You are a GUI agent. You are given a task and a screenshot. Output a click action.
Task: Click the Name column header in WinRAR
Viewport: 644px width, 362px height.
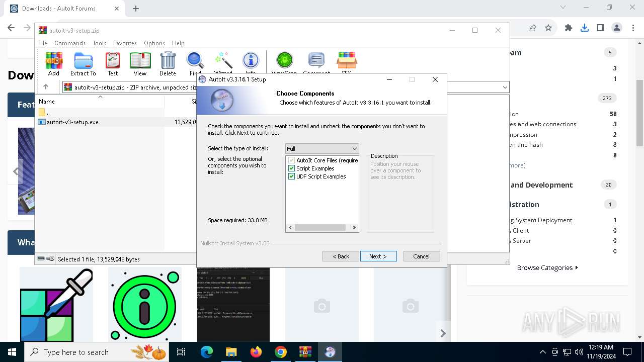click(100, 101)
